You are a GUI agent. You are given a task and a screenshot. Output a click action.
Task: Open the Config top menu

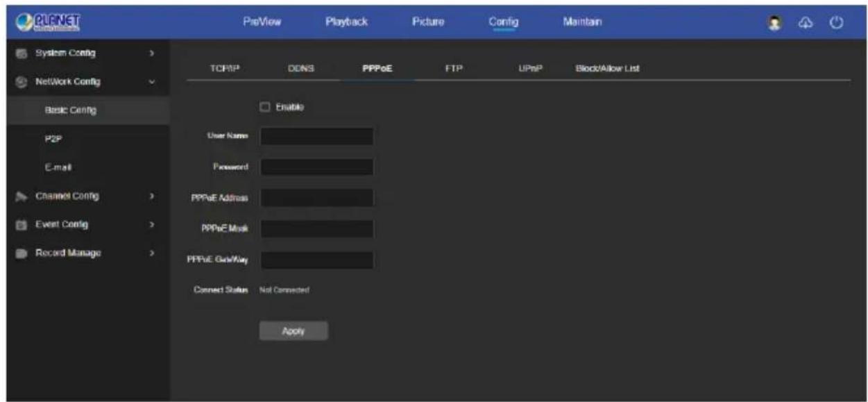pos(504,22)
